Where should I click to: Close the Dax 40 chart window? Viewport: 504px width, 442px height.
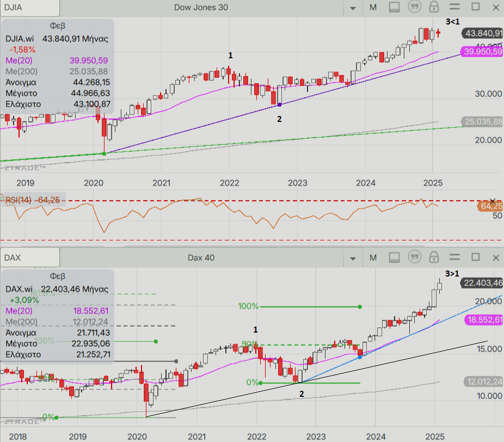(x=496, y=258)
